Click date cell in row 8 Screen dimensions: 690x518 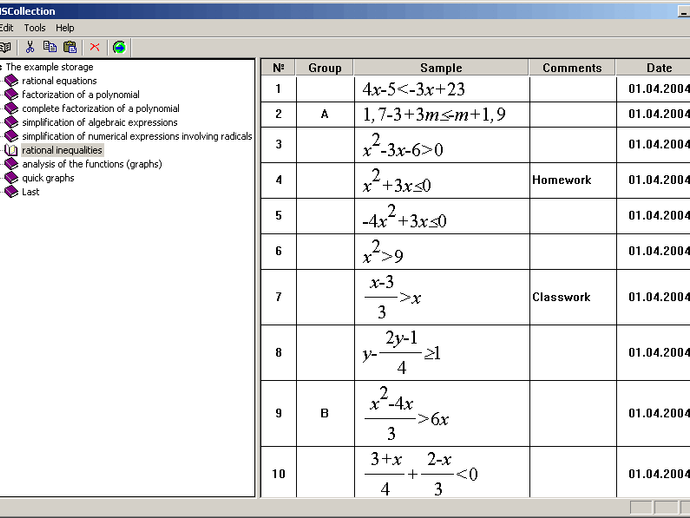[x=653, y=353]
